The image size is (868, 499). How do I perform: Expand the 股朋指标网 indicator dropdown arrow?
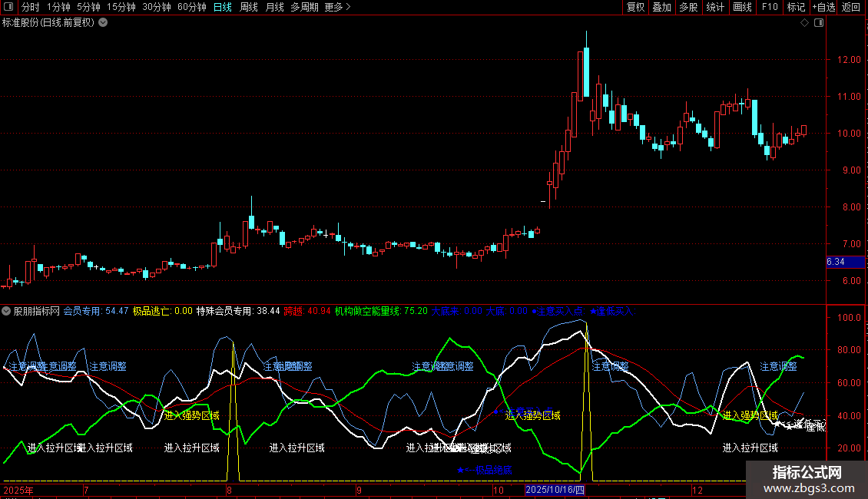(x=6, y=311)
